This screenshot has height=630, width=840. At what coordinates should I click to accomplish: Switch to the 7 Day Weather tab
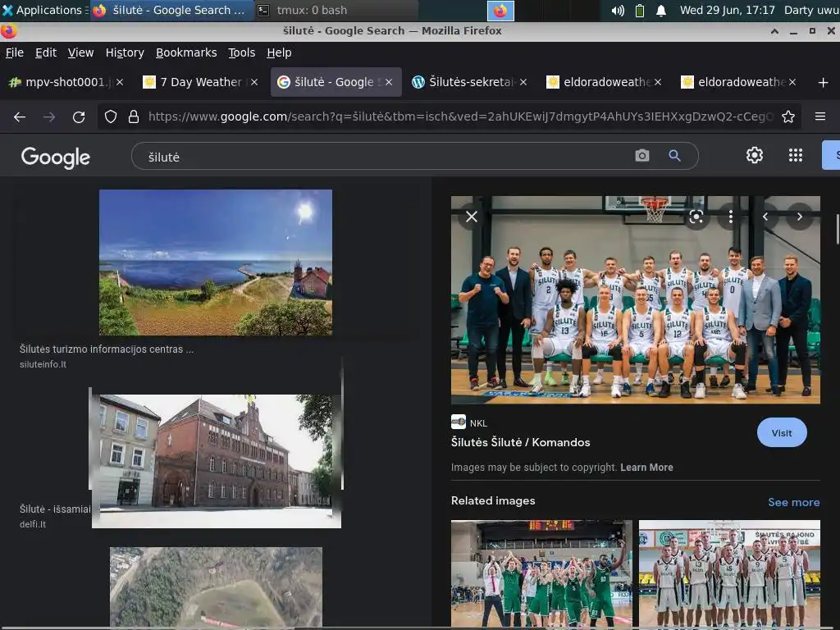201,82
